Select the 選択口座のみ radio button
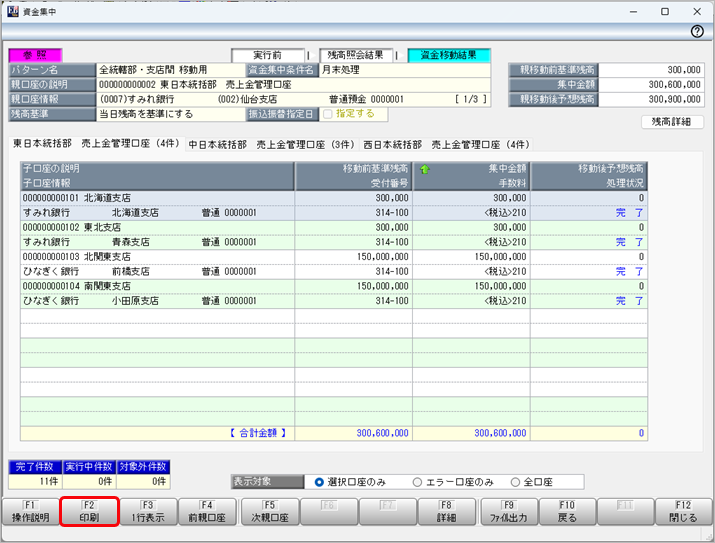The image size is (715, 543). [x=319, y=482]
